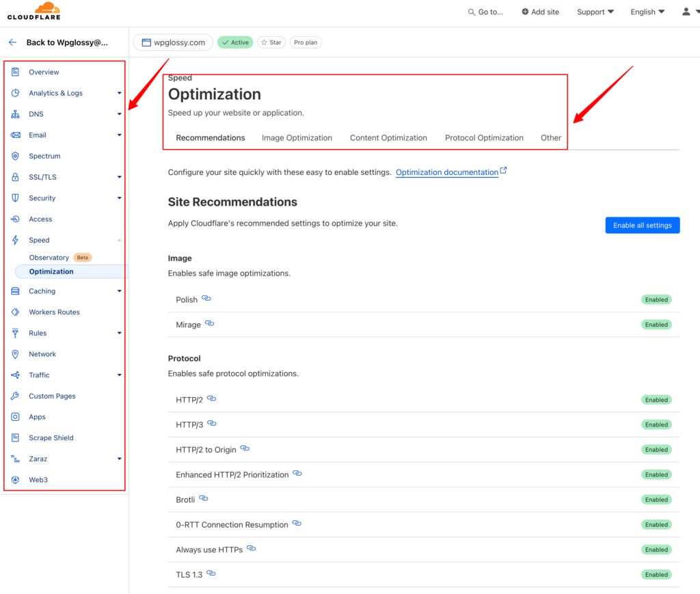
Task: Click the Active status badge
Action: point(235,42)
